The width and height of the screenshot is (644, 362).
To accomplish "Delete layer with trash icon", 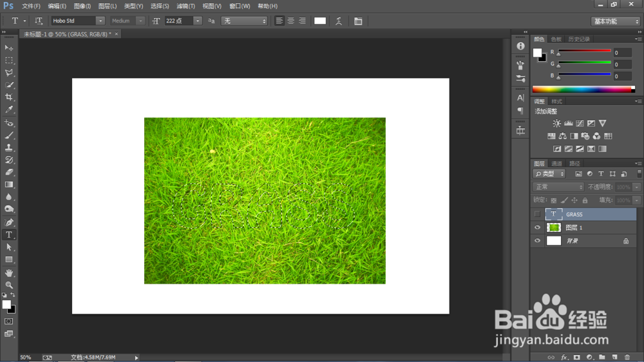I will point(627,357).
